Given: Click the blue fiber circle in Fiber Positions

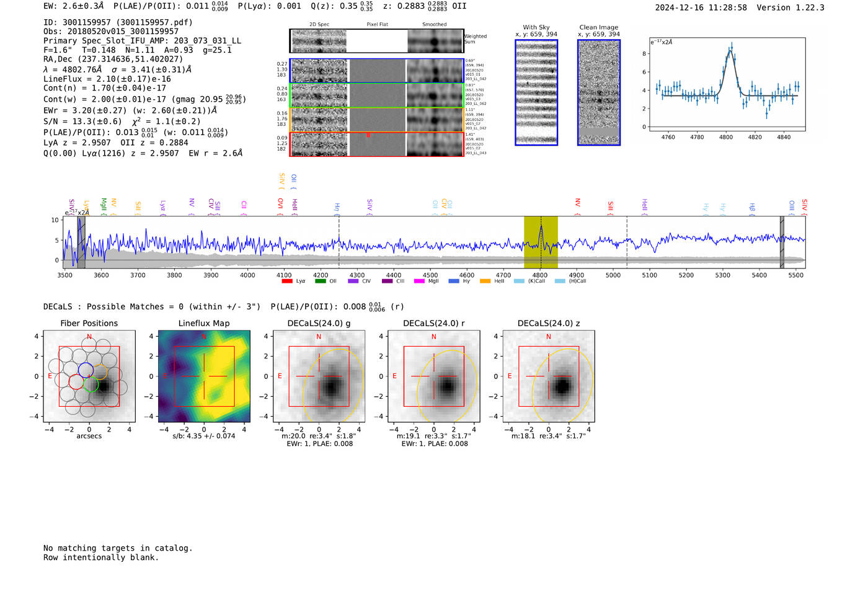Looking at the screenshot, I should [x=86, y=370].
